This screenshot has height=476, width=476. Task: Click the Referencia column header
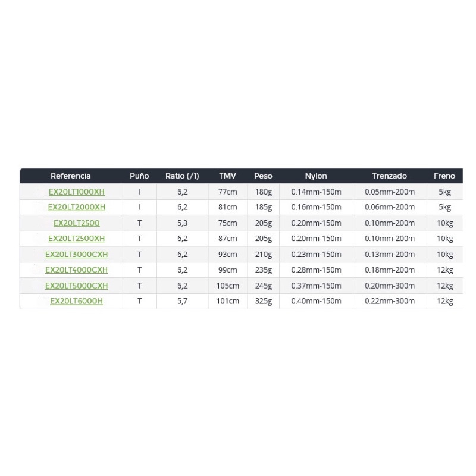coord(70,176)
